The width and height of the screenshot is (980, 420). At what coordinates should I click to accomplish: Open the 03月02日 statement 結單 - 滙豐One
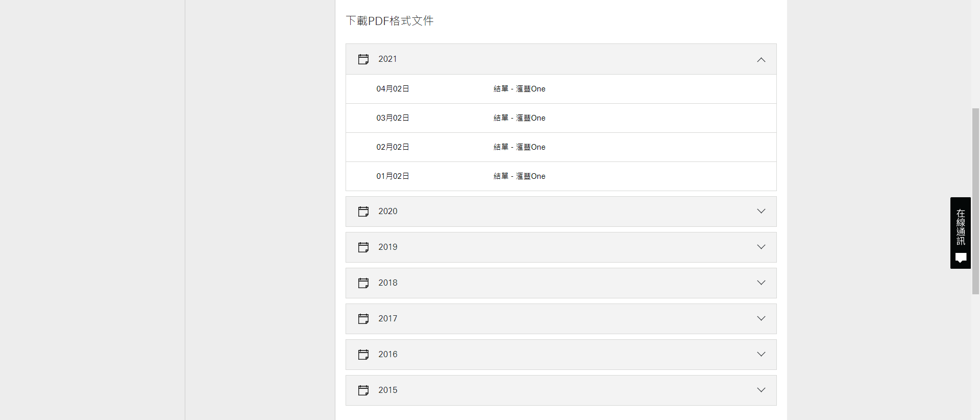[x=519, y=118]
